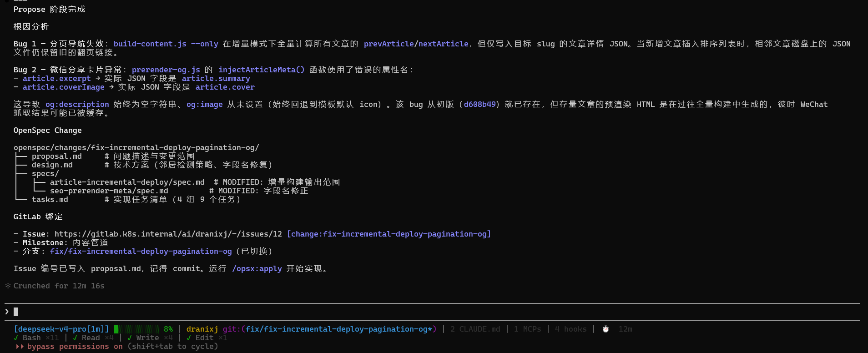This screenshot has width=868, height=353.
Task: Click the article.summary property text
Action: (x=216, y=78)
